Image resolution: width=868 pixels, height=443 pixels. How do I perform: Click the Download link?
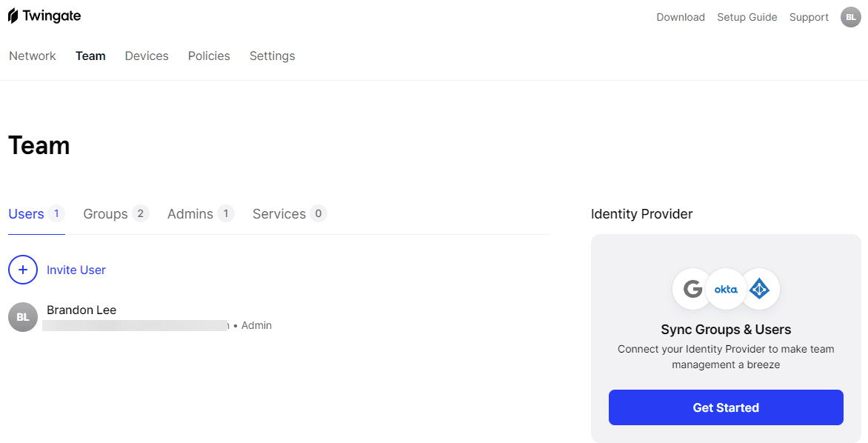680,17
